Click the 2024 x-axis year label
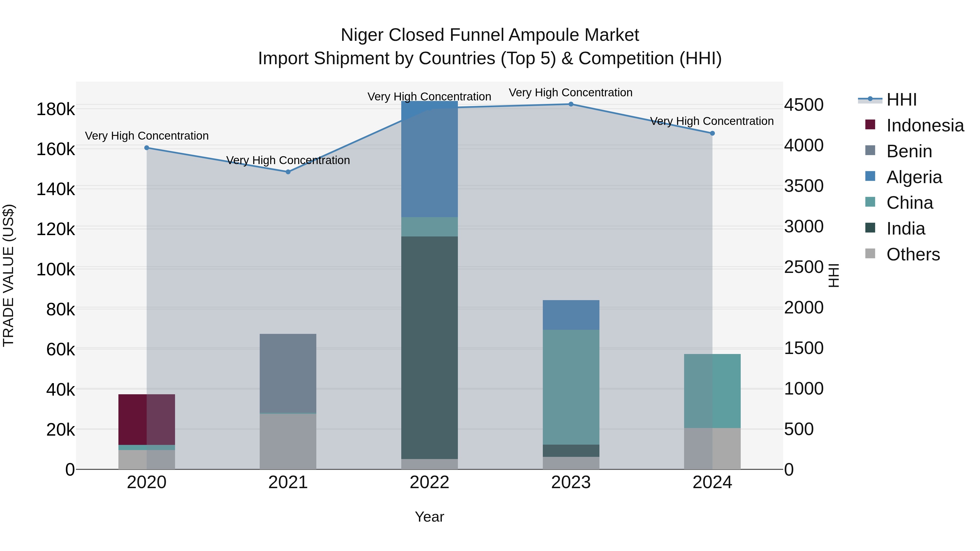The height and width of the screenshot is (551, 980). click(712, 482)
